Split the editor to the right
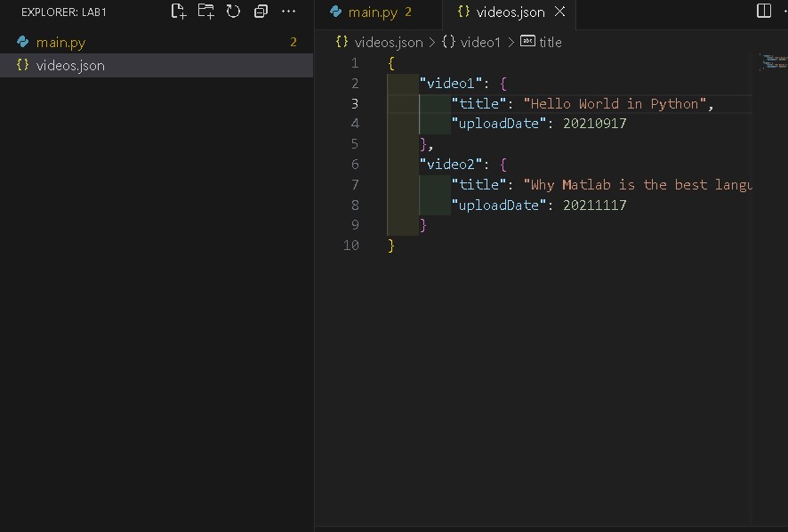The image size is (788, 532). coord(763,12)
